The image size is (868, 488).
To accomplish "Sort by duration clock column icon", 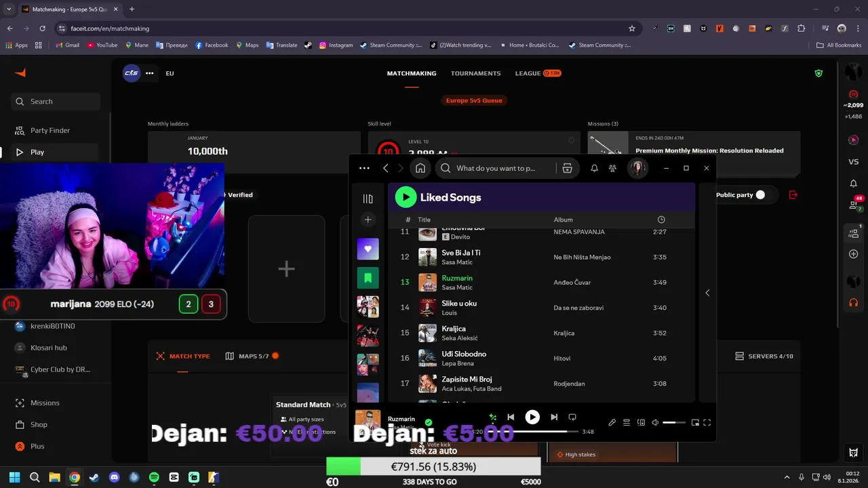I will [661, 220].
